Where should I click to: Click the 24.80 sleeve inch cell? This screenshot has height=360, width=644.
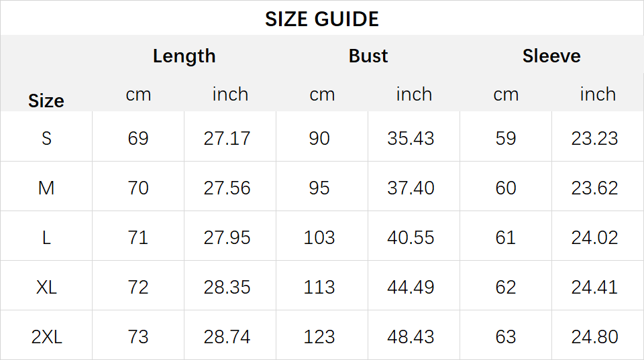click(x=594, y=337)
